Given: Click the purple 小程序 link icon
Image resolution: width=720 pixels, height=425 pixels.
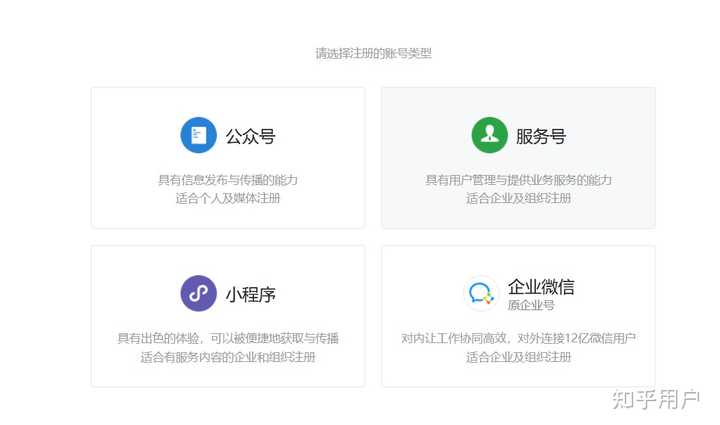Looking at the screenshot, I should 198,293.
